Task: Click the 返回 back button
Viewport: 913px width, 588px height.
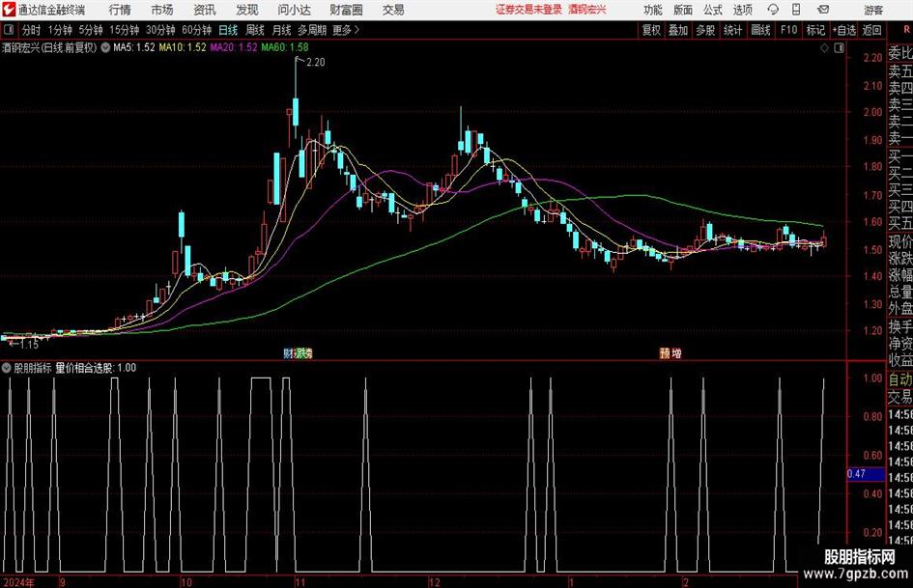Action: tap(871, 30)
